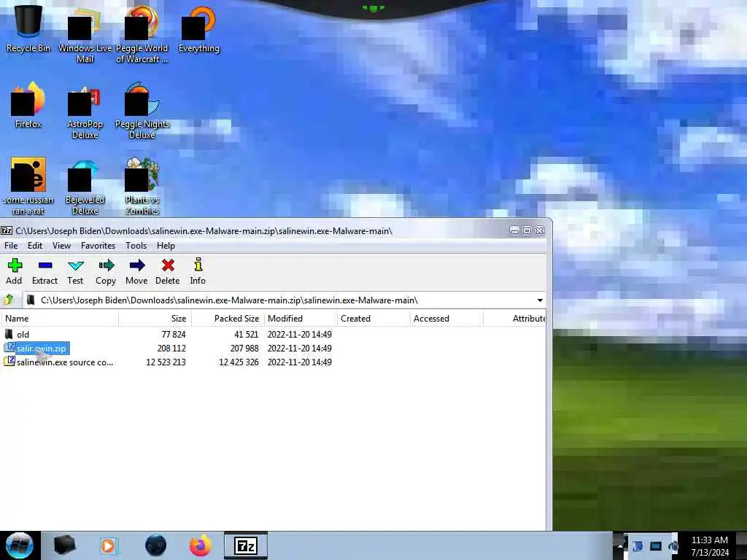Screen dimensions: 747x560
Task: Open media player taskbar icon
Action: pos(108,545)
